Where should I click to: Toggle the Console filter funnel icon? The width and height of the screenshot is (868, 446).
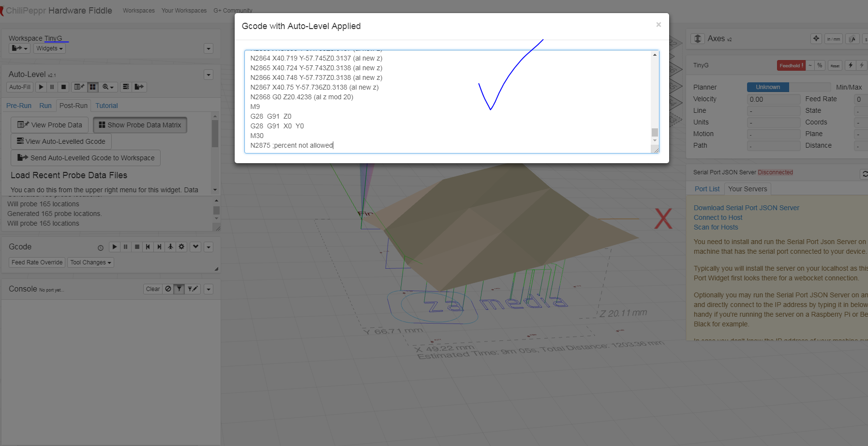[179, 289]
